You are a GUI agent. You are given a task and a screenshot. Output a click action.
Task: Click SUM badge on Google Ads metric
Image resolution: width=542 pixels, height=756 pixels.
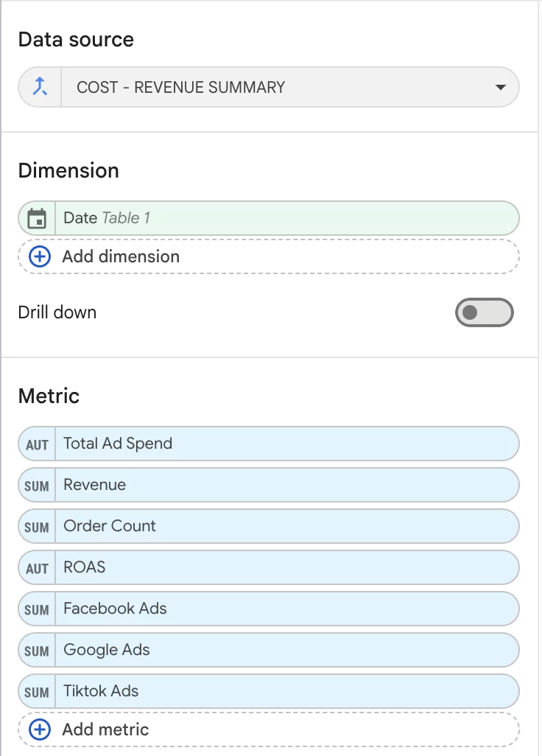(x=37, y=651)
